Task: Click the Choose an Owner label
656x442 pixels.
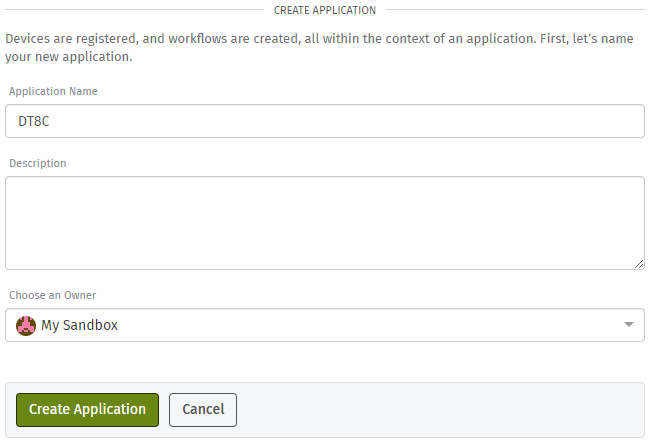Action: [x=53, y=295]
